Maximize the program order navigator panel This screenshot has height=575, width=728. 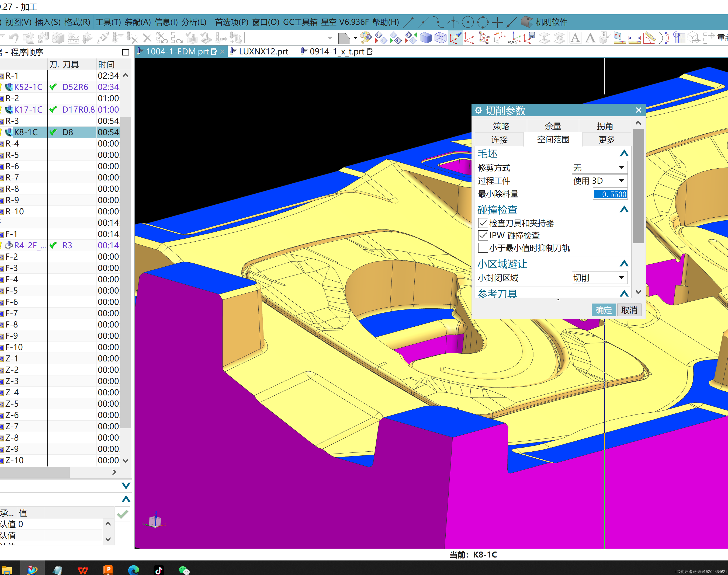126,52
